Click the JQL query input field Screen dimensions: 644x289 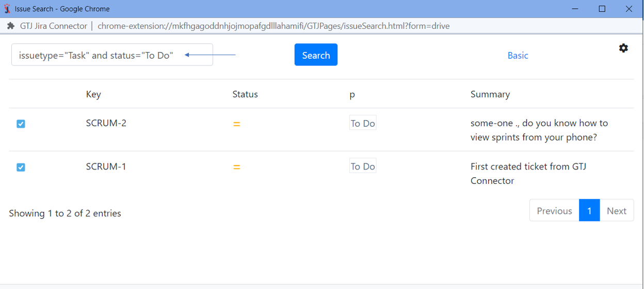[98, 55]
